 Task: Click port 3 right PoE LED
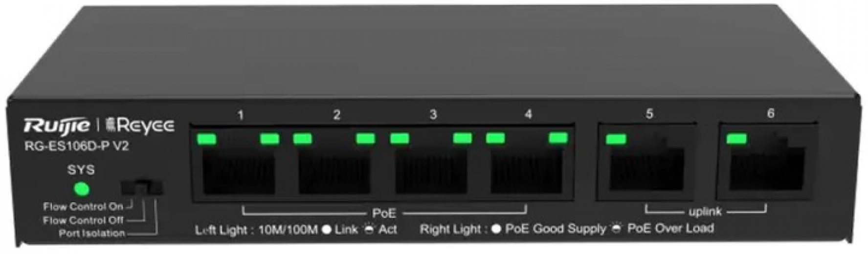click(x=462, y=139)
